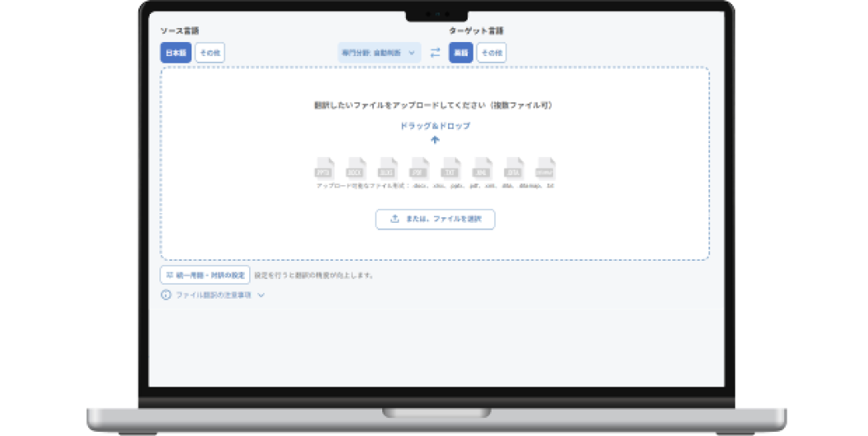Click the PPTX file type icon
Viewport: 868px width, 436px height.
pyautogui.click(x=325, y=169)
